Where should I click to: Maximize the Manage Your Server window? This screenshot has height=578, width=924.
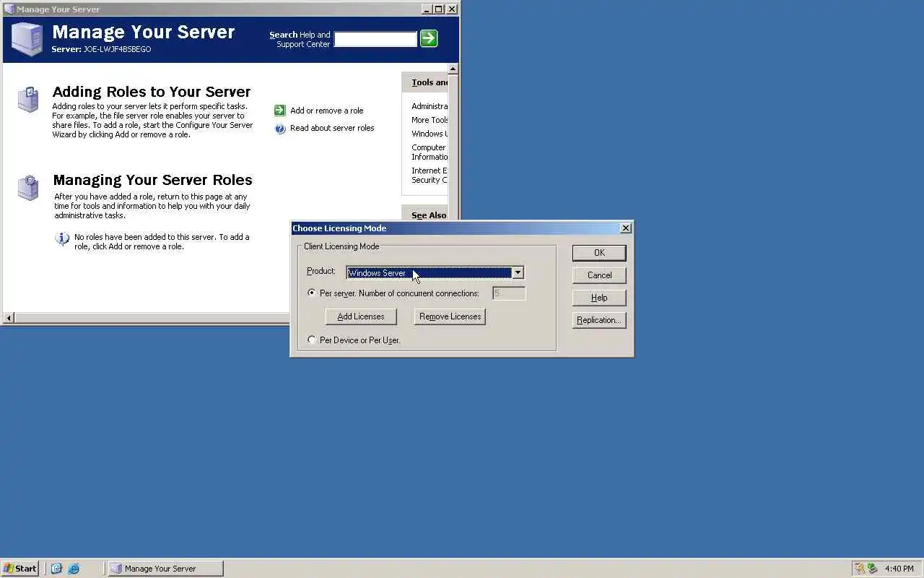pyautogui.click(x=439, y=9)
